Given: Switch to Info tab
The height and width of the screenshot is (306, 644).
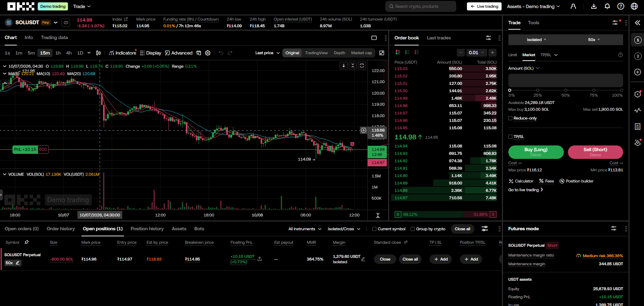Looking at the screenshot, I should click(x=29, y=37).
